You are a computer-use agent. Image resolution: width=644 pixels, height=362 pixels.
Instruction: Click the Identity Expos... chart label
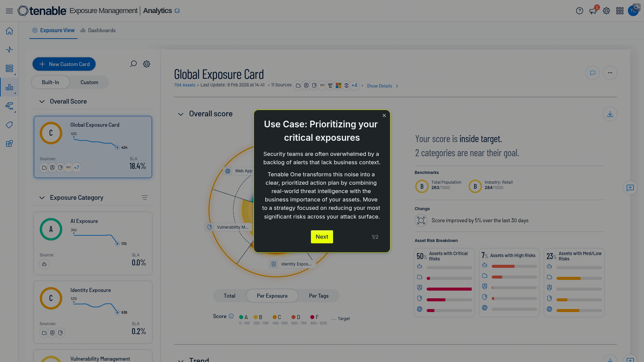click(292, 264)
